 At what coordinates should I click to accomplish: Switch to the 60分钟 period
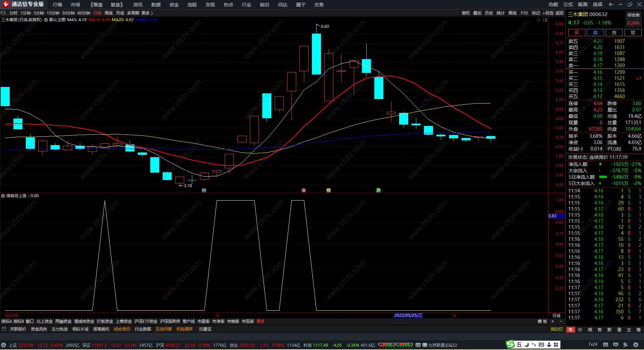click(84, 13)
